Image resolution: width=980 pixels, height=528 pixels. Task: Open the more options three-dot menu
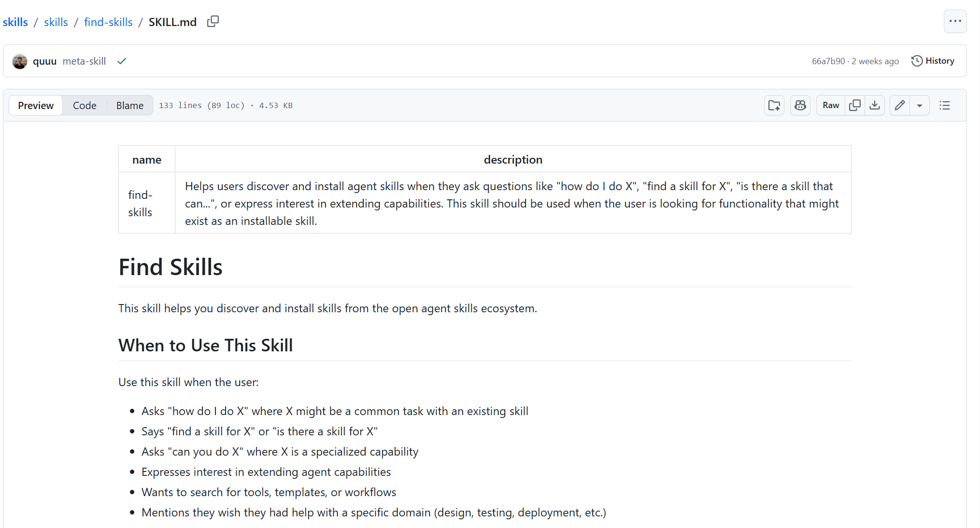(x=955, y=21)
